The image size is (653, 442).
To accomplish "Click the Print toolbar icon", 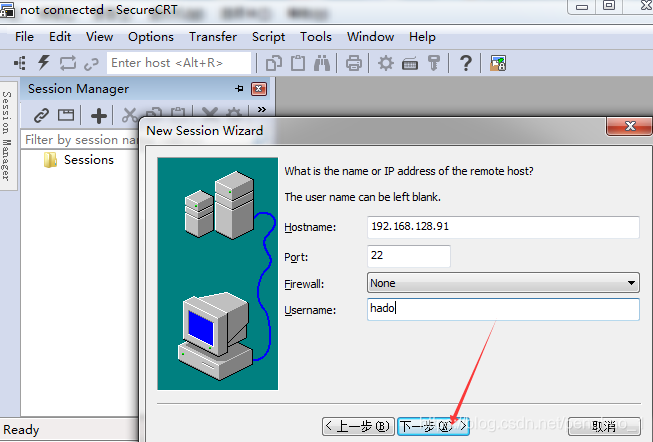I will coord(354,63).
